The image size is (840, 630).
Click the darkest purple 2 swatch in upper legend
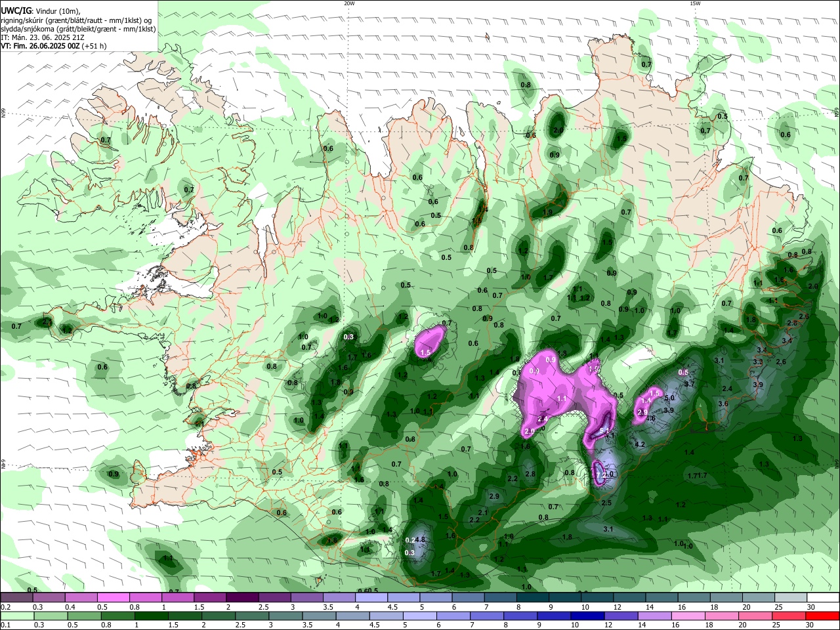[x=241, y=598]
